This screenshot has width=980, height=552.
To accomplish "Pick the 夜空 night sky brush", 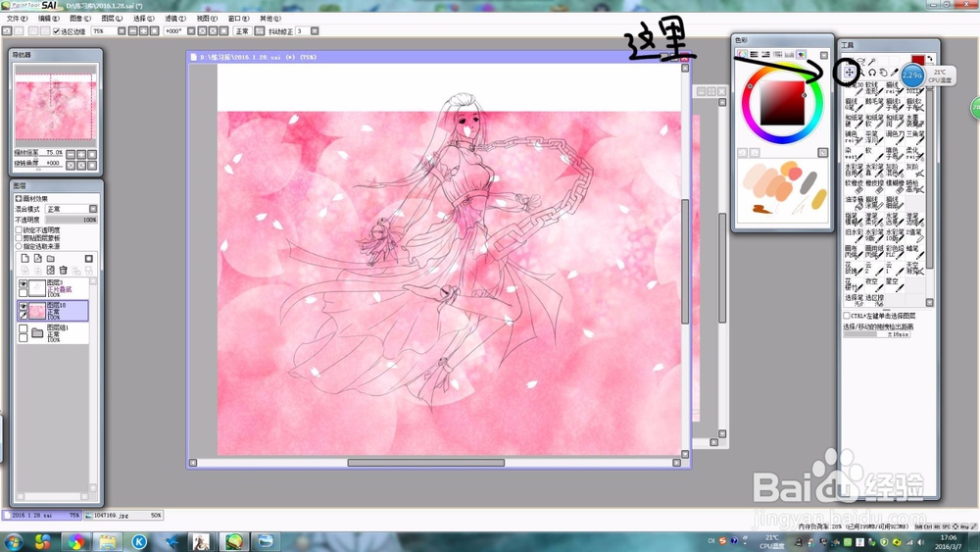I will (x=874, y=286).
